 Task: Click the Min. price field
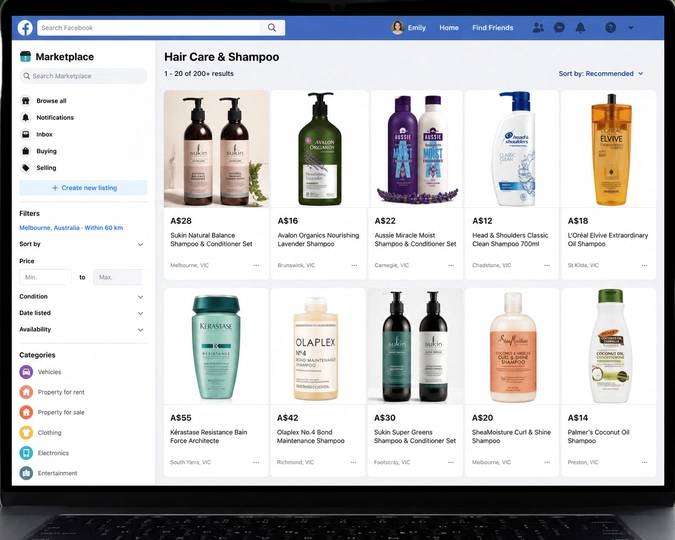click(x=45, y=277)
